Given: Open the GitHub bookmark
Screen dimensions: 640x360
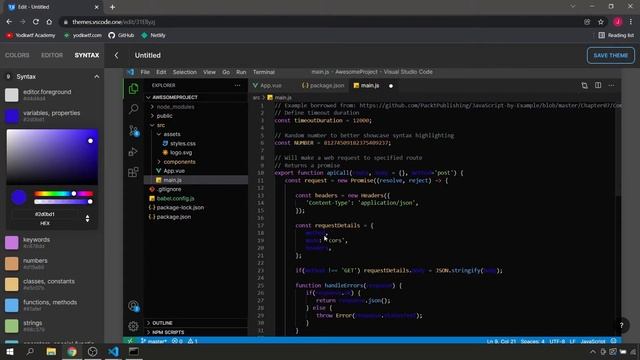Looking at the screenshot, I should pos(121,36).
